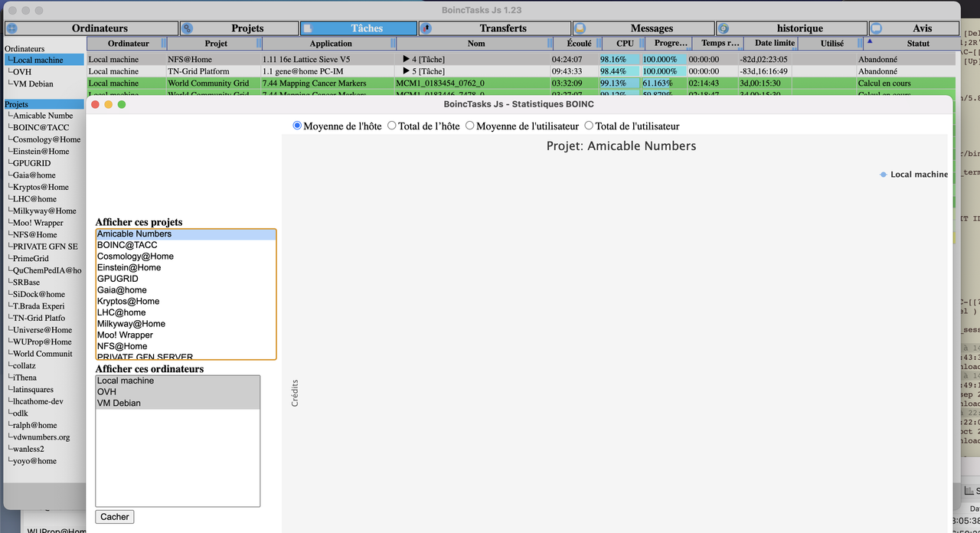Open the Tâches tab
The height and width of the screenshot is (533, 980).
point(358,28)
